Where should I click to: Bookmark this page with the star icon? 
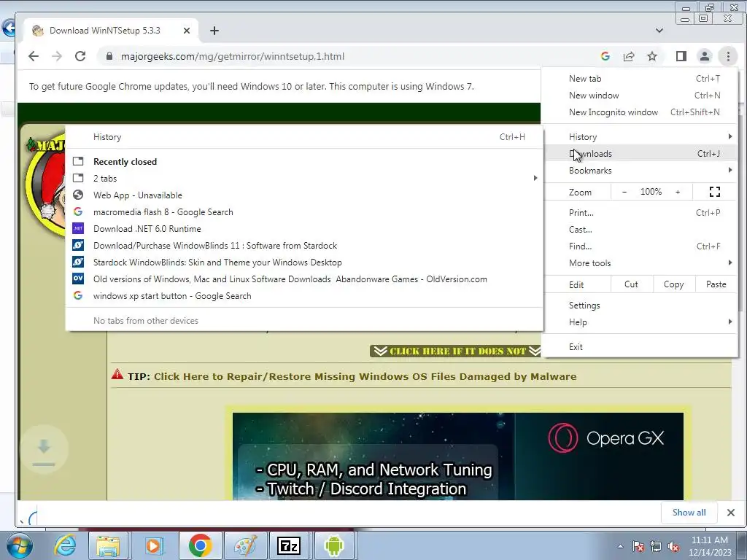point(652,56)
